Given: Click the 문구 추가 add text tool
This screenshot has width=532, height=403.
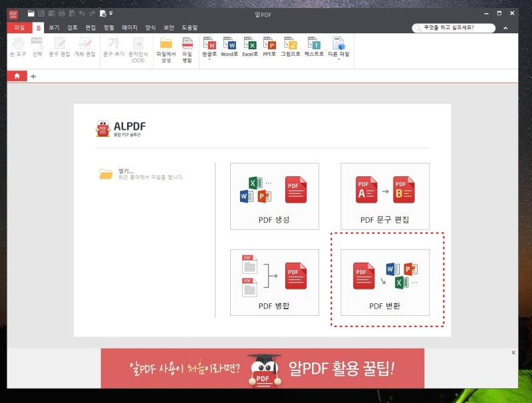Looking at the screenshot, I should pos(114,47).
